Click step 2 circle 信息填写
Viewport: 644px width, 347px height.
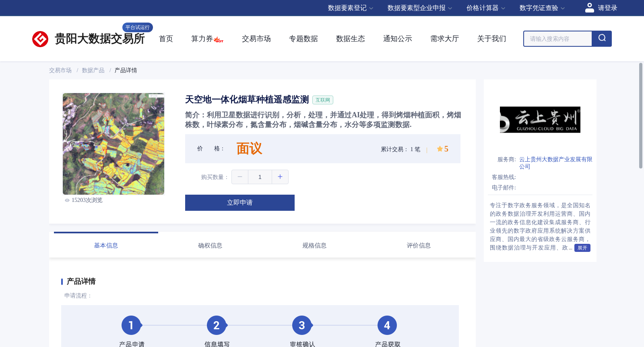(217, 325)
